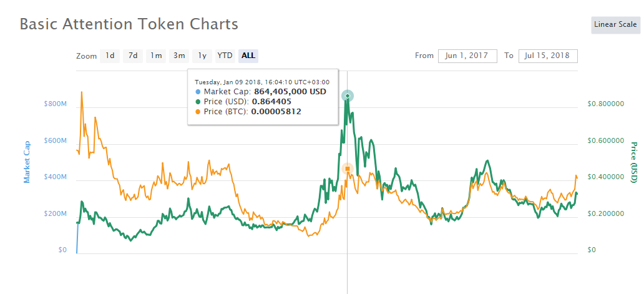Click the Market Cap axis label
The image size is (644, 294).
click(x=27, y=162)
